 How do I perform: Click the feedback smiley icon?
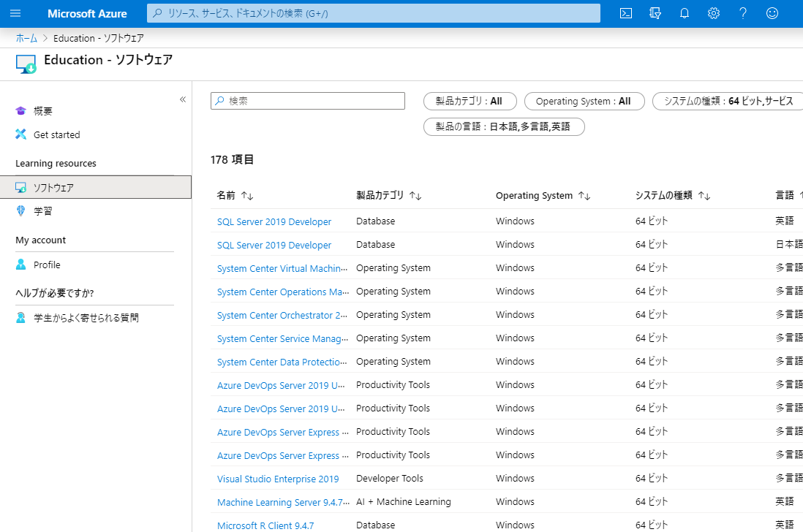(772, 13)
